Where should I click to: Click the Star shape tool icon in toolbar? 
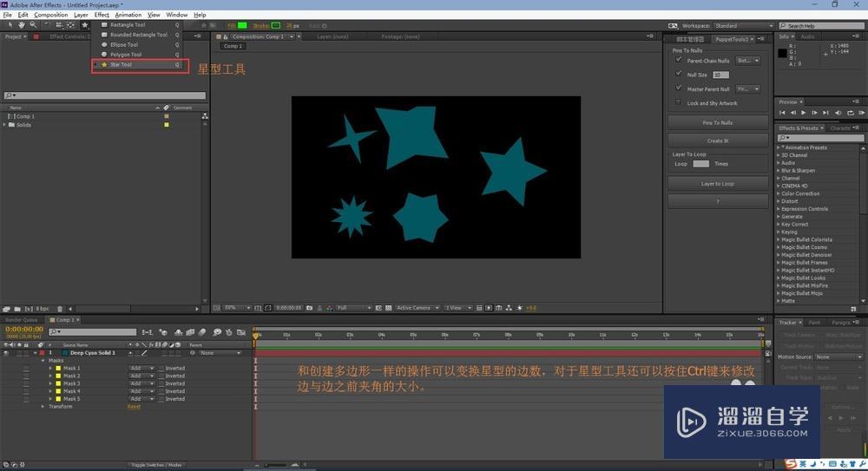[x=85, y=25]
